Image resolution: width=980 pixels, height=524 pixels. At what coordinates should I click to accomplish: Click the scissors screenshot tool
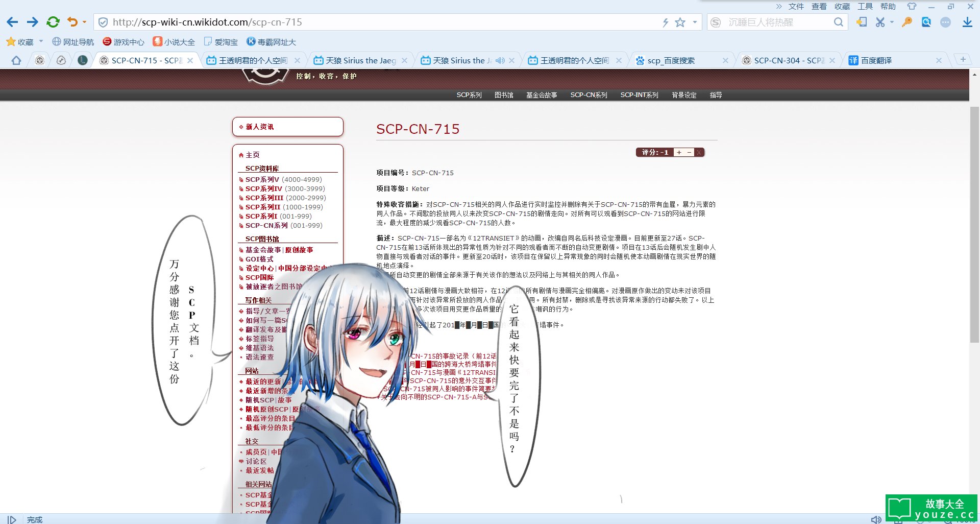tap(880, 22)
